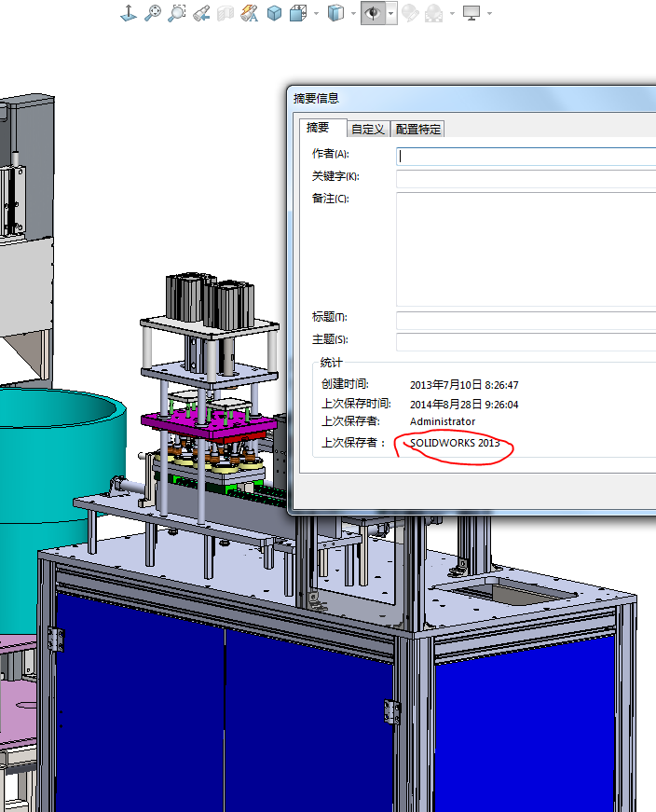Screen dimensions: 656x812
Task: Select the Zoom to Area tool
Action: click(x=177, y=13)
